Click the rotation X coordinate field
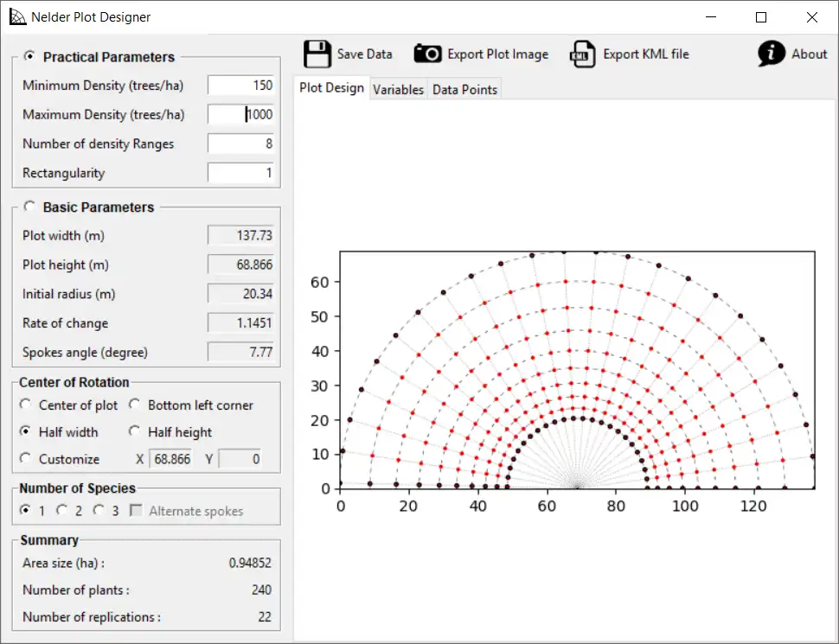 (x=170, y=459)
